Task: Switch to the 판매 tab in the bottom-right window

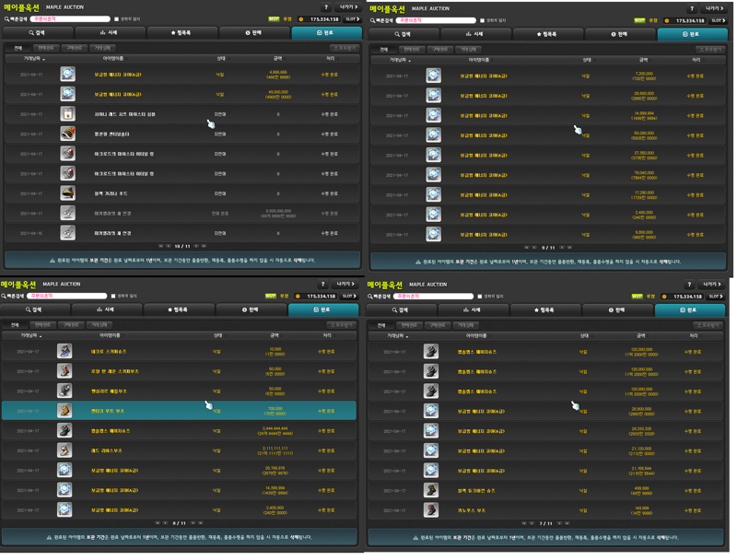Action: [617, 310]
